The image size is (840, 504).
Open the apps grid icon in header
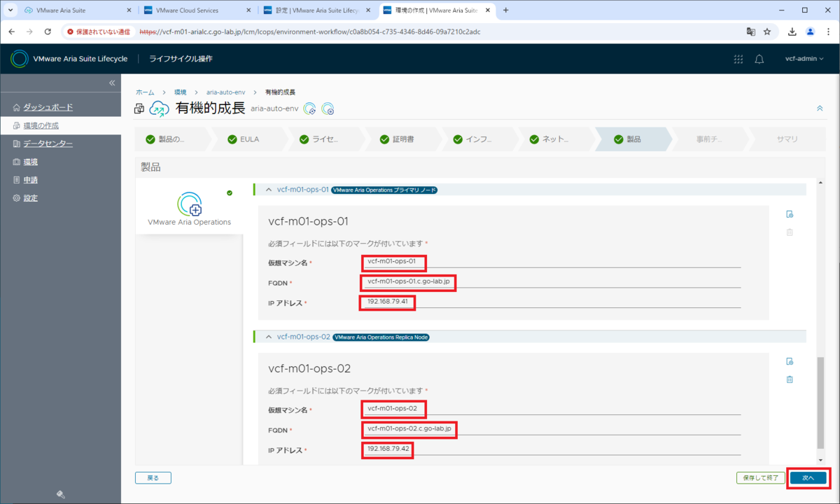[738, 59]
